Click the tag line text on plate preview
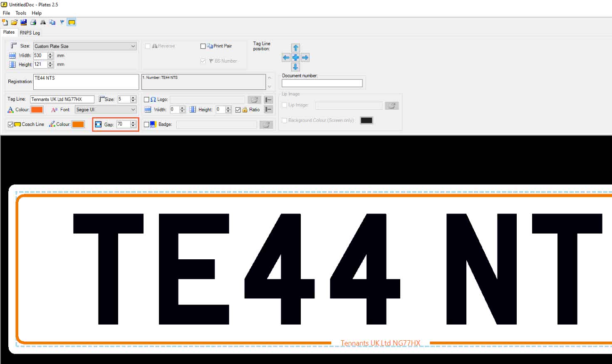The width and height of the screenshot is (612, 364). click(x=380, y=343)
